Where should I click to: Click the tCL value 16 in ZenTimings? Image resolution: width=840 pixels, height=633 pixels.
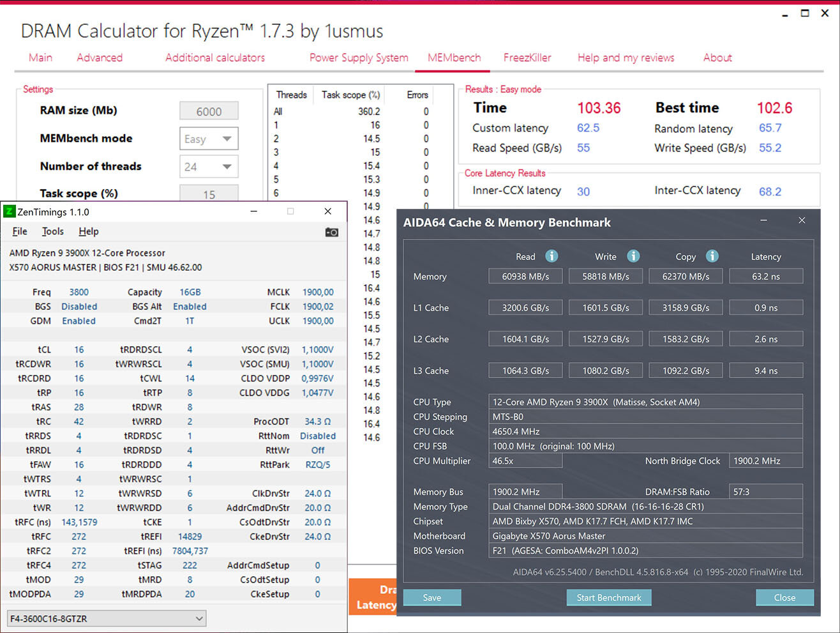click(79, 349)
